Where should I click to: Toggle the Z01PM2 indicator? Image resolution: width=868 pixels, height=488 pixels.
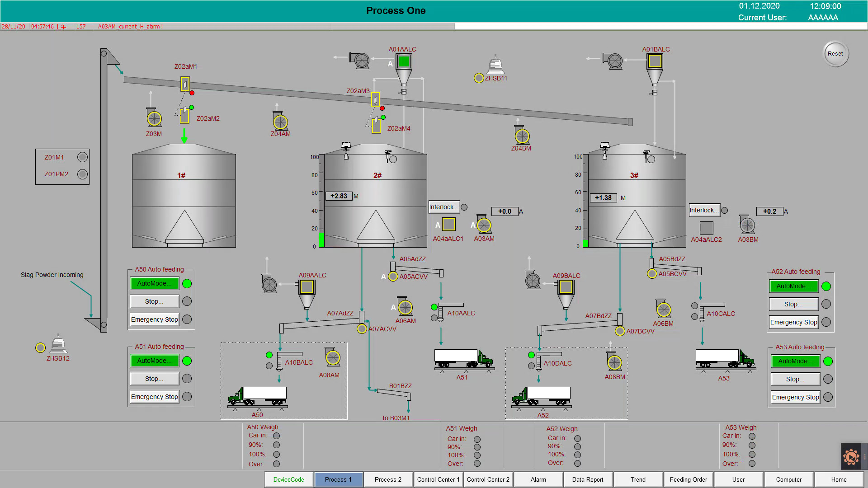[x=82, y=174]
